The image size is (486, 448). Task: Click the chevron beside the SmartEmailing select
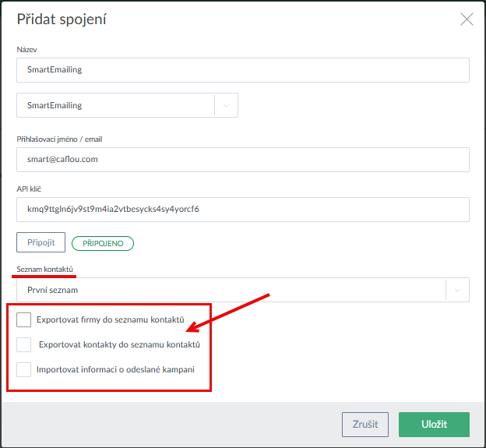(227, 105)
